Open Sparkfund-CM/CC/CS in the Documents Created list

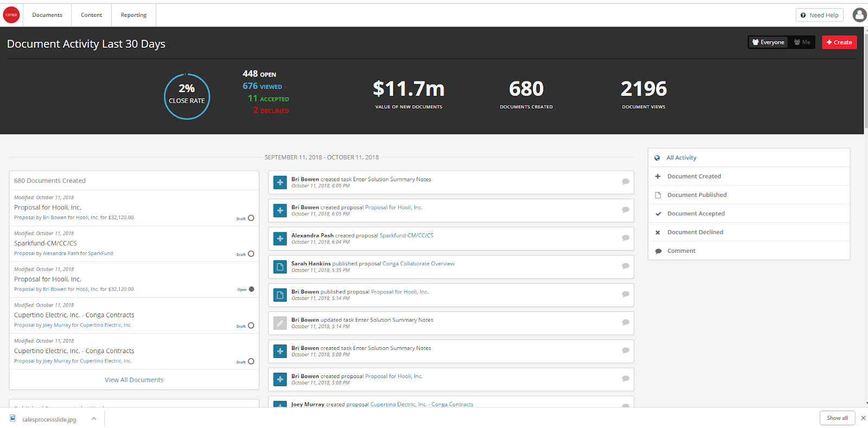pos(46,244)
